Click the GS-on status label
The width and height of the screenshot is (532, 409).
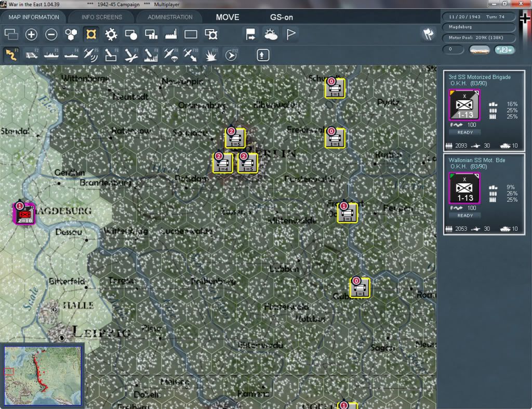pos(282,17)
